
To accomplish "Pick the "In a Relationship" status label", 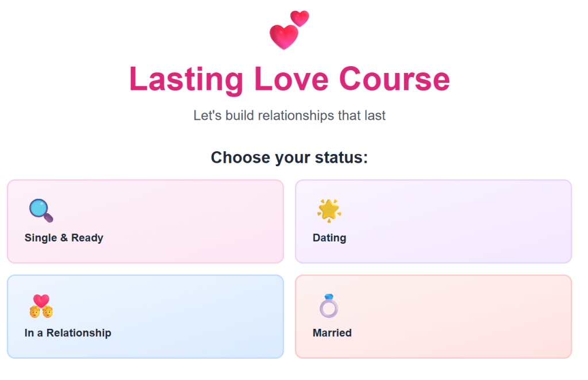I will [x=68, y=333].
